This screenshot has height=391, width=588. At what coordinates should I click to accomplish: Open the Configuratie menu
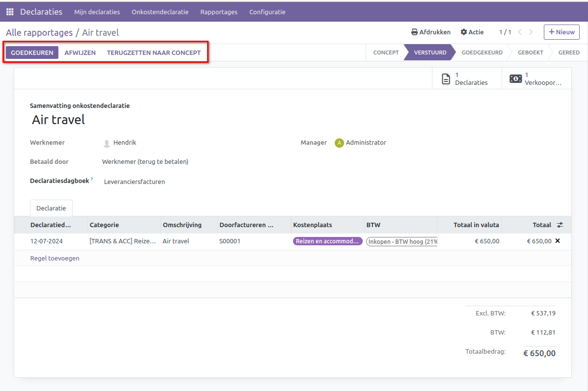[267, 12]
